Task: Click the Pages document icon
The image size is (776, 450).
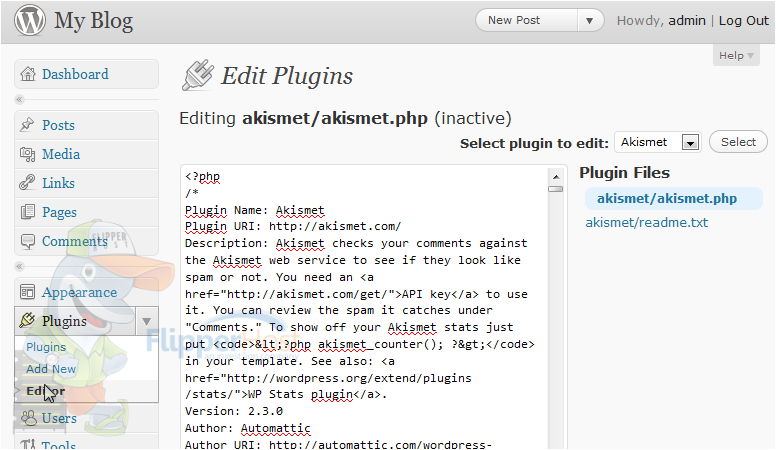Action: coord(27,212)
